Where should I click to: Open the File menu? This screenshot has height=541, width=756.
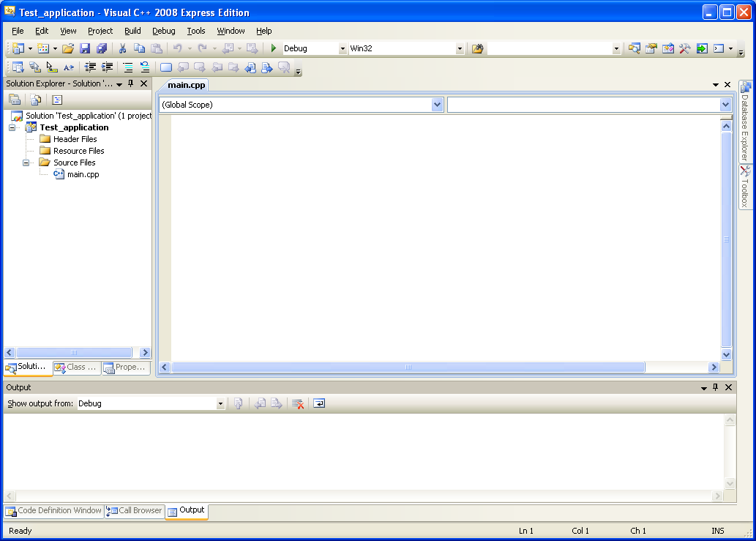click(18, 31)
